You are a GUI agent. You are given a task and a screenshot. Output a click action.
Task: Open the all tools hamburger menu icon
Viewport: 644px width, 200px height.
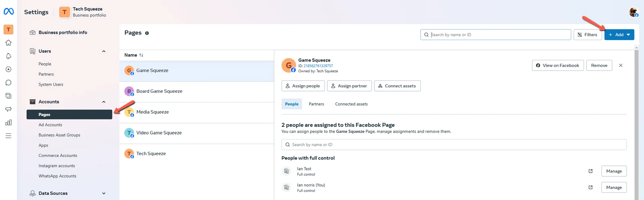tap(8, 136)
